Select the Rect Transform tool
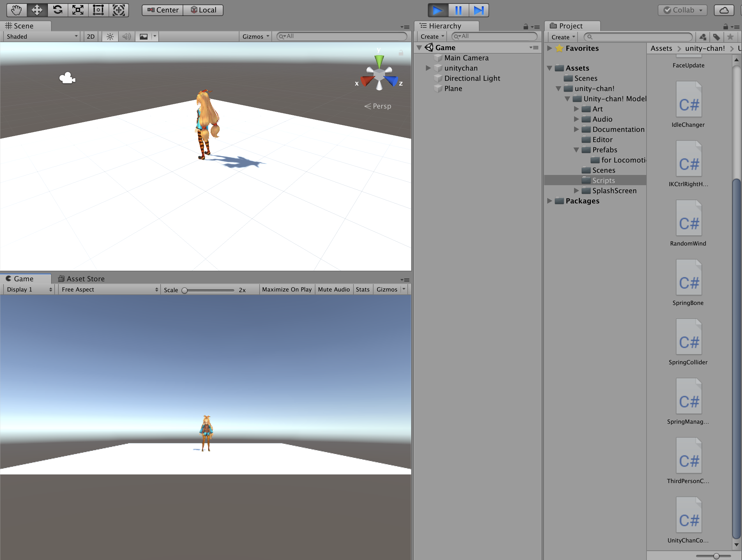The image size is (742, 560). pyautogui.click(x=98, y=10)
